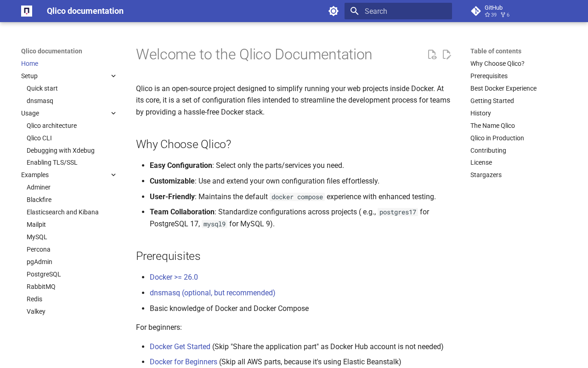Open Debugging with Xdebug page
The width and height of the screenshot is (588, 368).
point(61,150)
